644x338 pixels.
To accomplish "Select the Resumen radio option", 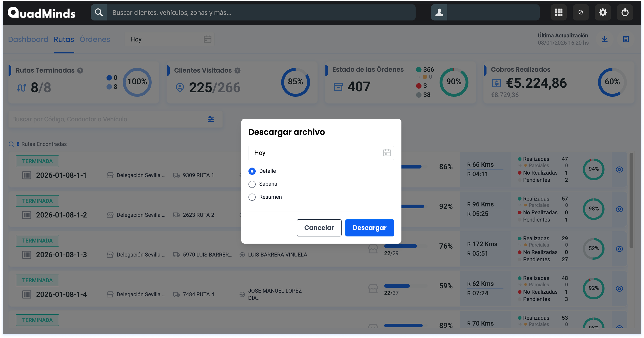I will click(252, 197).
